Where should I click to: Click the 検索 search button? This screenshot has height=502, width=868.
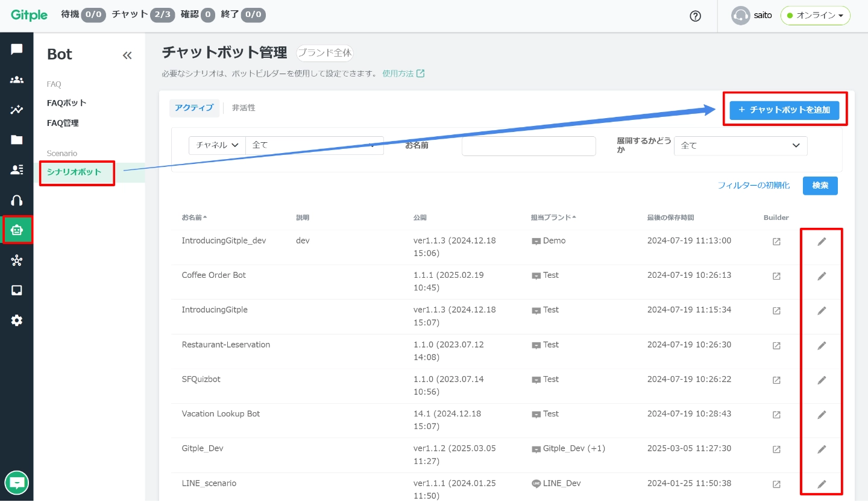tap(820, 186)
